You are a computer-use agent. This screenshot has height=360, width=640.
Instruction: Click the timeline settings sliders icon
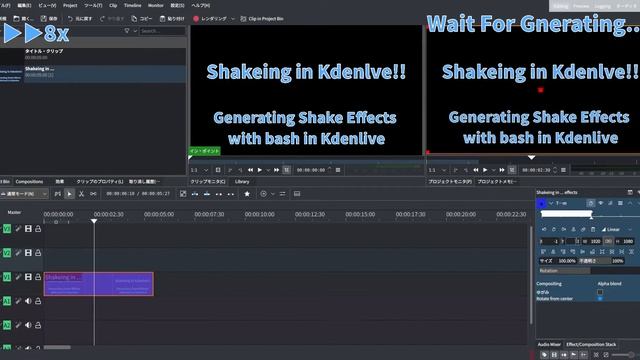click(282, 194)
